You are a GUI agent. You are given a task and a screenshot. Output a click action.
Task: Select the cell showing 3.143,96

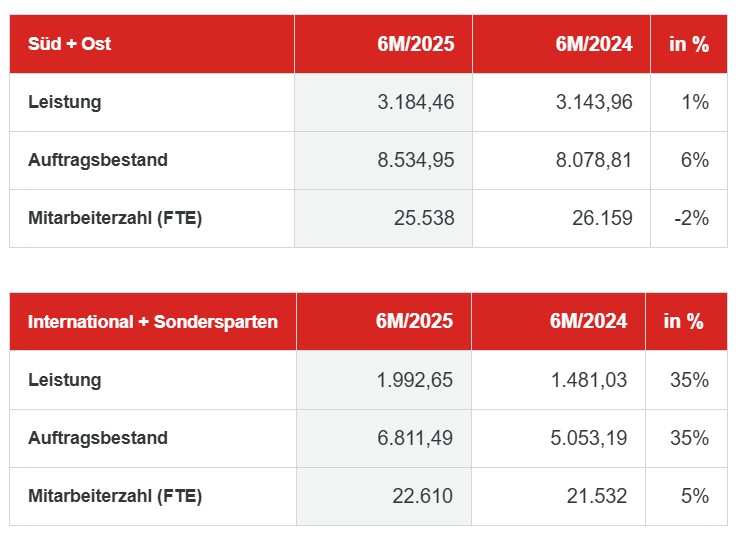click(x=590, y=102)
